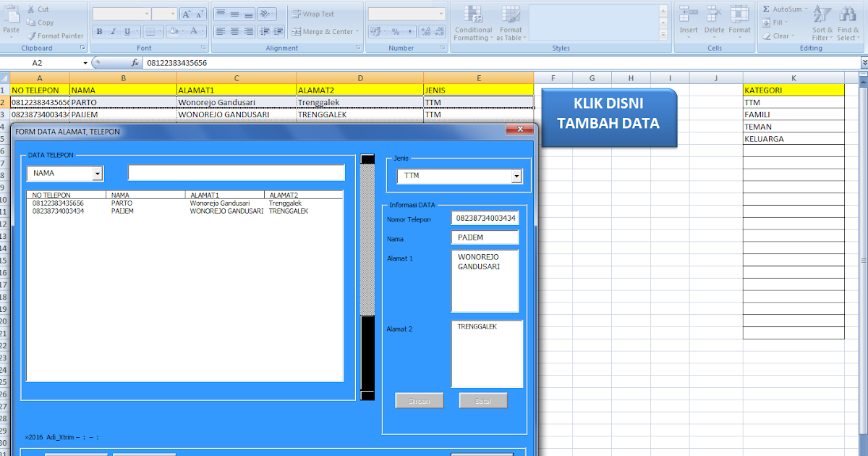Open the font size dropdown

tap(174, 14)
